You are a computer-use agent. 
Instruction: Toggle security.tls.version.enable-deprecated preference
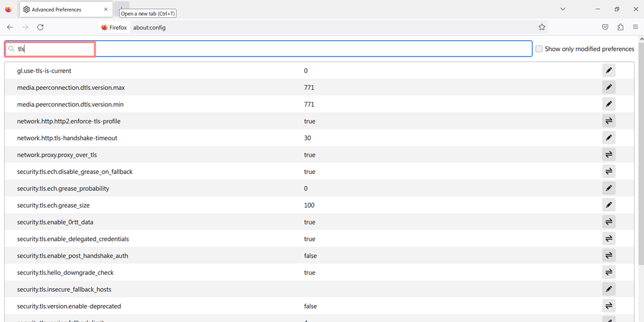(x=608, y=306)
